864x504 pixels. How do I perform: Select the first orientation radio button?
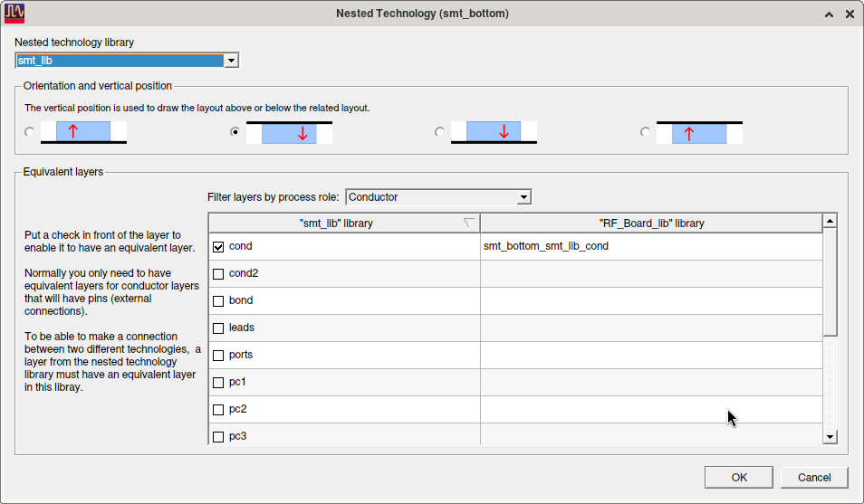pyautogui.click(x=30, y=131)
